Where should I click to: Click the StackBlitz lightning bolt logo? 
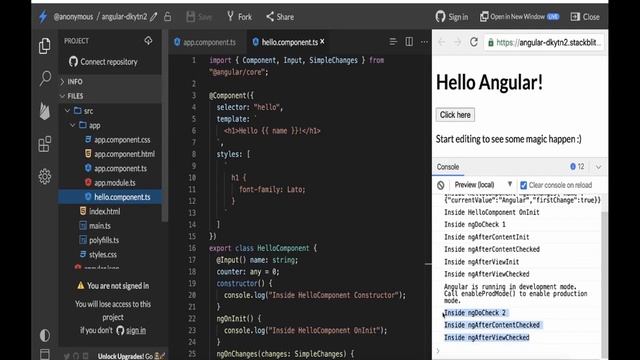(43, 17)
